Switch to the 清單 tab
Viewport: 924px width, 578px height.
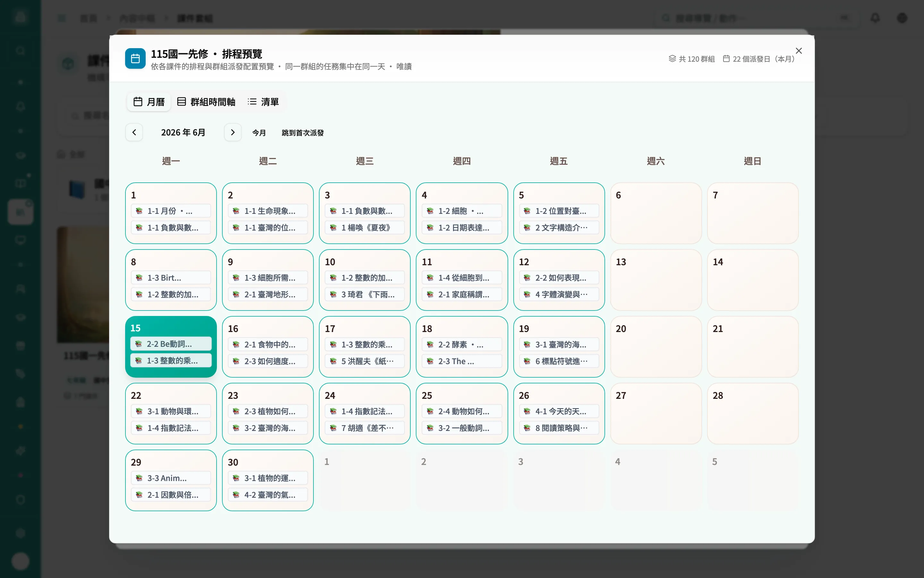[x=263, y=102]
